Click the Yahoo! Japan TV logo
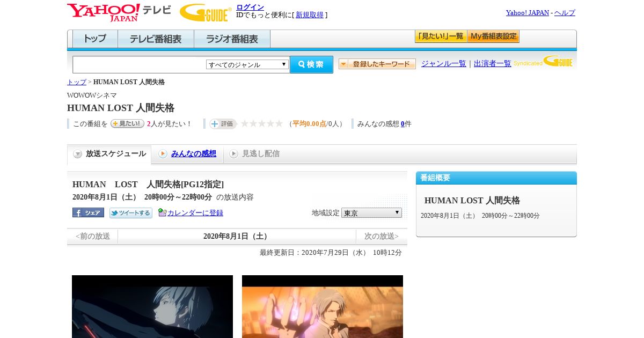Image resolution: width=644 pixels, height=338 pixels. (119, 12)
